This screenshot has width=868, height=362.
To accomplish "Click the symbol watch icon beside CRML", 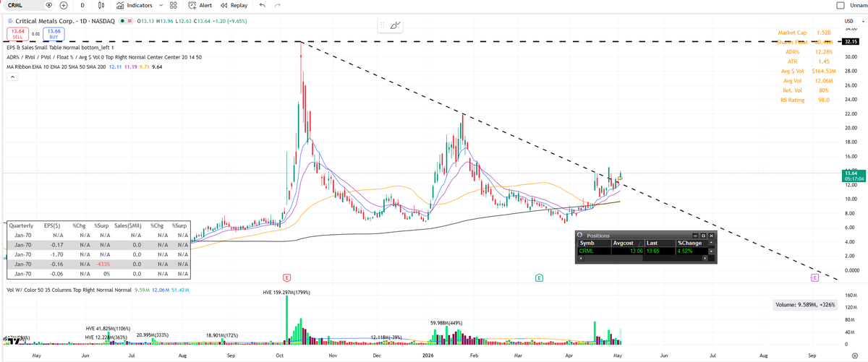I will [x=50, y=5].
